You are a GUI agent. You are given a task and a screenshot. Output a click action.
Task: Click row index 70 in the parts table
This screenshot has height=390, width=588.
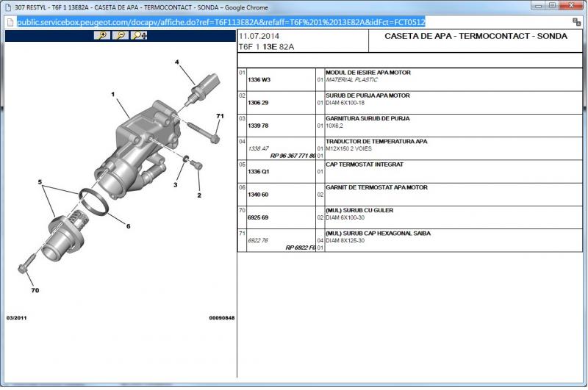click(x=243, y=211)
